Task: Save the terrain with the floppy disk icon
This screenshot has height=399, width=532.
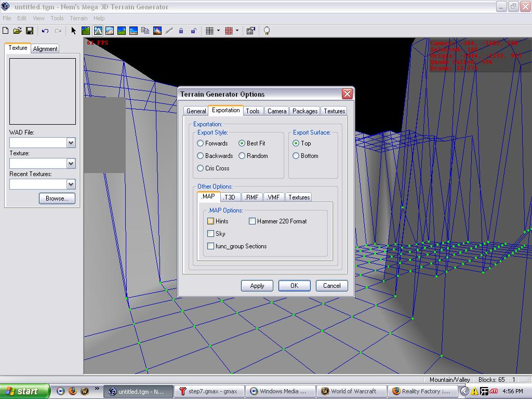Action: (x=30, y=31)
